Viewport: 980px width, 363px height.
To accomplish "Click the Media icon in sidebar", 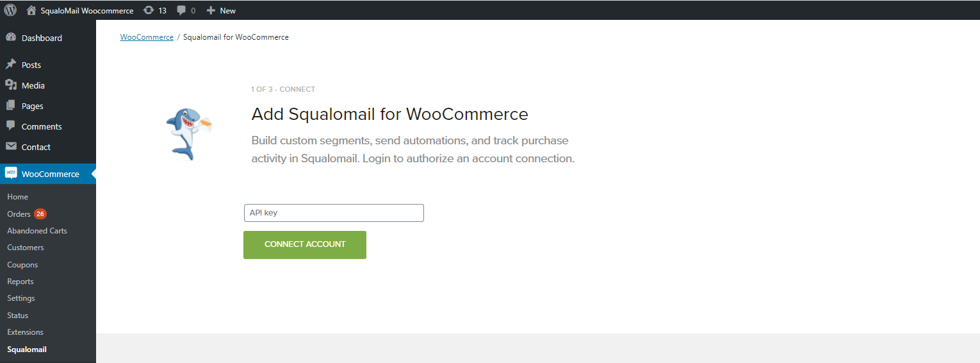I will click(11, 85).
